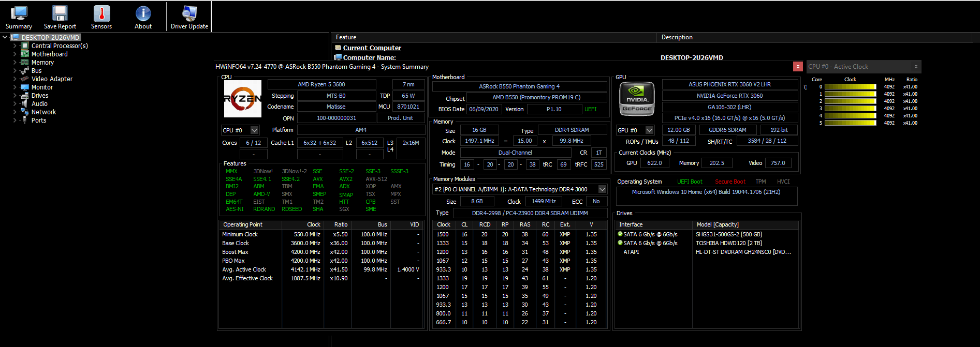Click the ASUS PHOENIX RTX 3060 V2 LHR field
This screenshot has width=980, height=347.
coord(729,84)
